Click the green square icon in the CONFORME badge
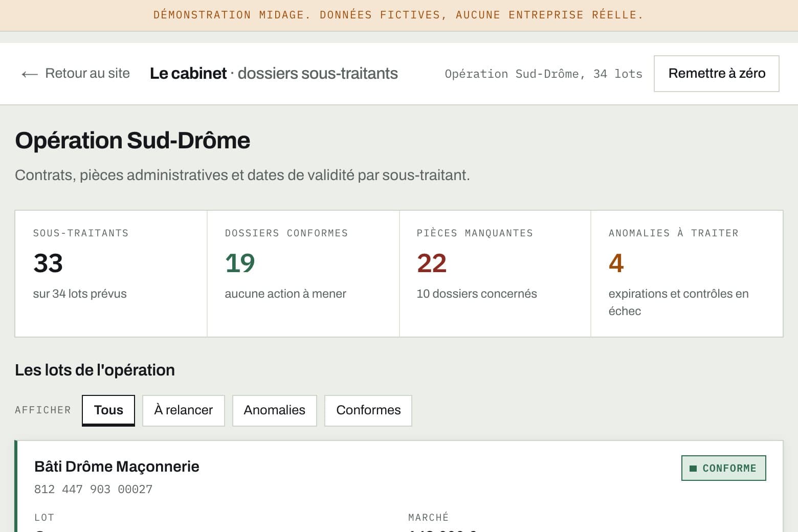Viewport: 798px width, 532px height. 693,469
